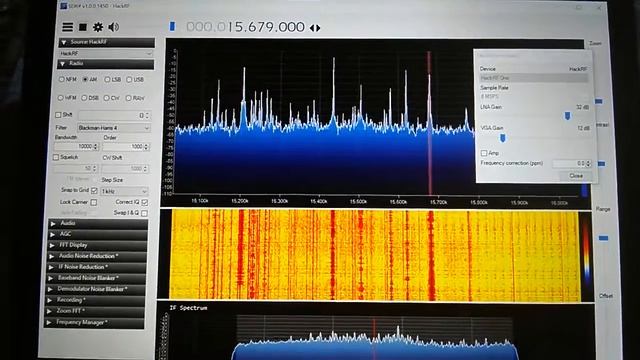Image resolution: width=640 pixels, height=360 pixels.
Task: Open the HackRF source dropdown
Action: tap(106, 53)
